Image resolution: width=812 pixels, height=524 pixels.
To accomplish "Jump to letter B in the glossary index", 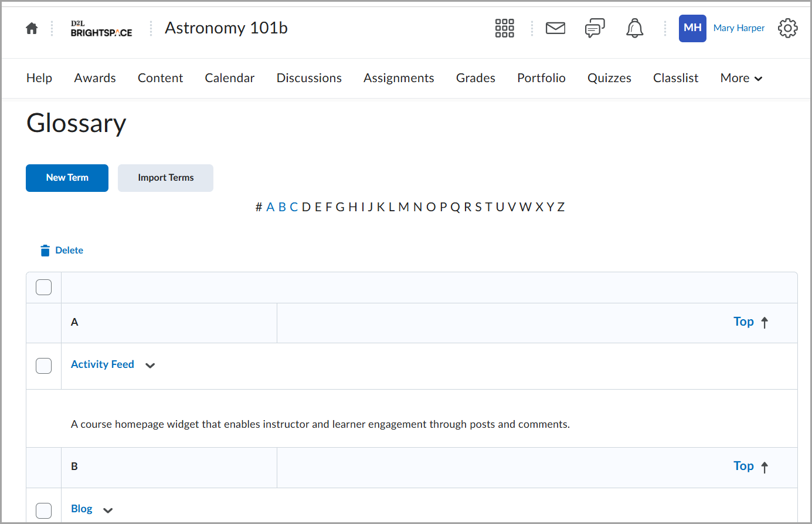I will coord(282,207).
